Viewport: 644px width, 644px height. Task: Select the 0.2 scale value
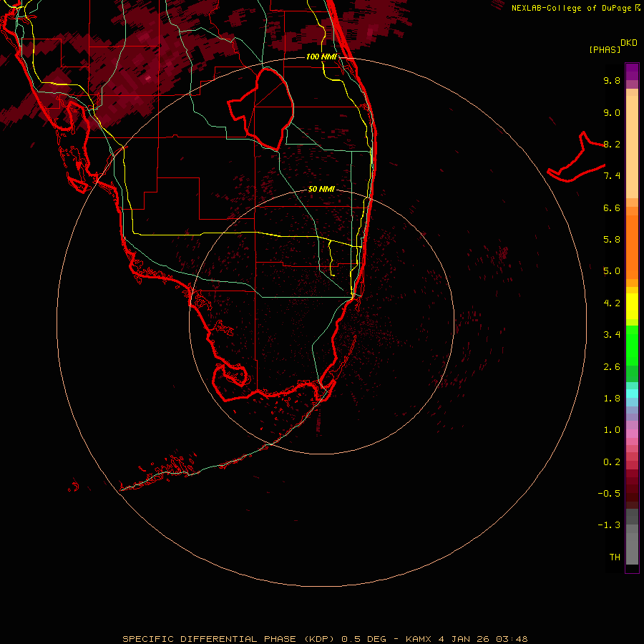[612, 462]
